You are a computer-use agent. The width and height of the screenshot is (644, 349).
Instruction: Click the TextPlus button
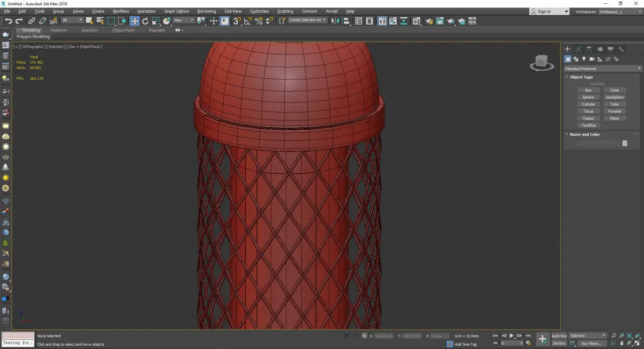pos(588,125)
